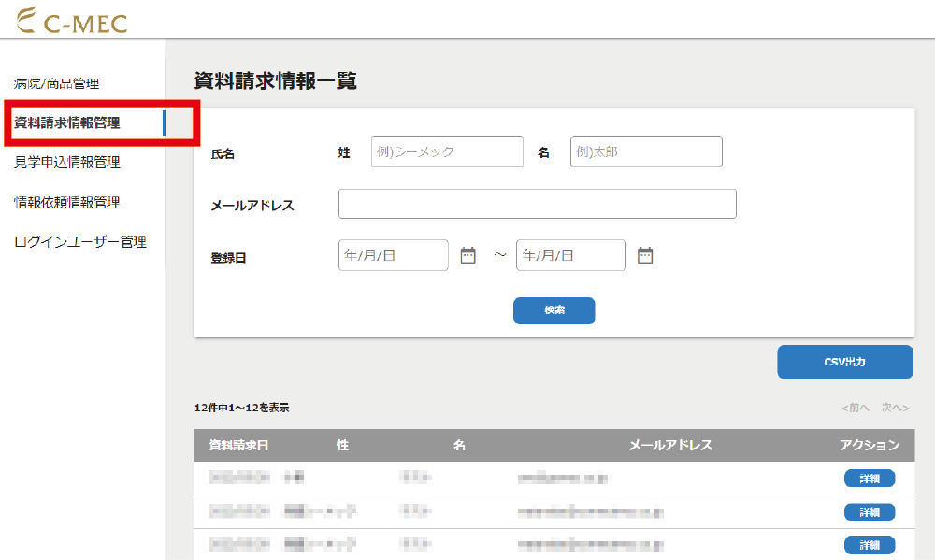The width and height of the screenshot is (935, 560).
Task: Open 詳細 for first table row
Action: coord(870,479)
